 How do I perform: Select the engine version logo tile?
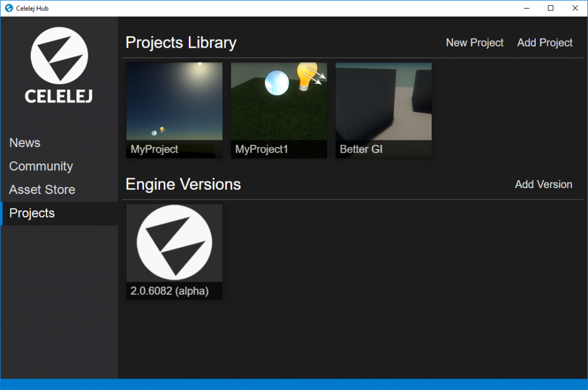tap(174, 243)
